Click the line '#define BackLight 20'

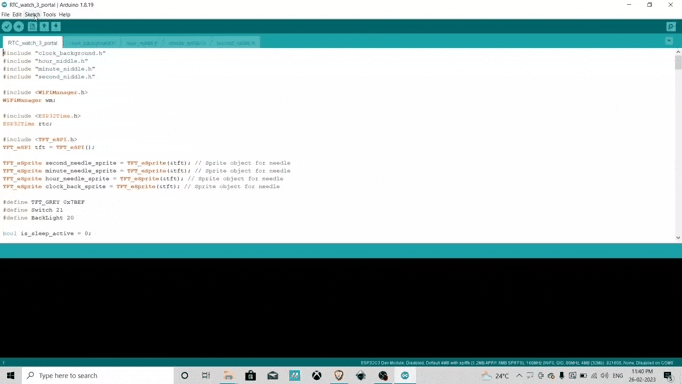(x=38, y=217)
